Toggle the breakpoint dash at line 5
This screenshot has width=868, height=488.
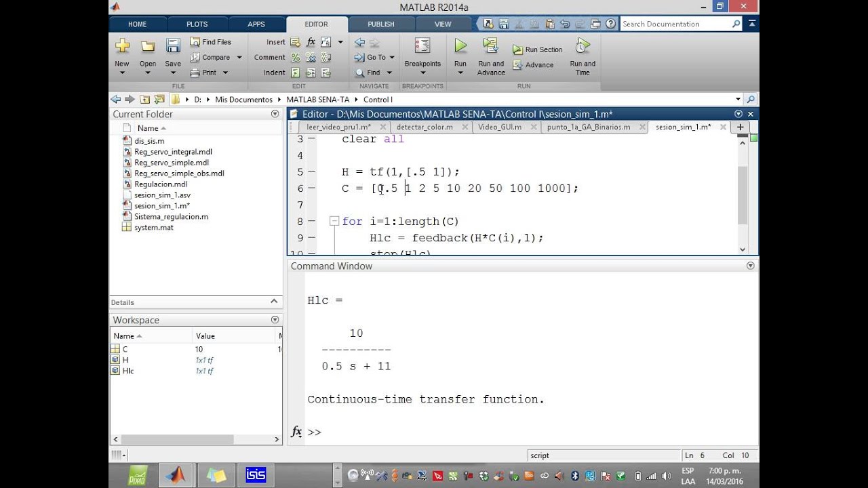(x=311, y=172)
